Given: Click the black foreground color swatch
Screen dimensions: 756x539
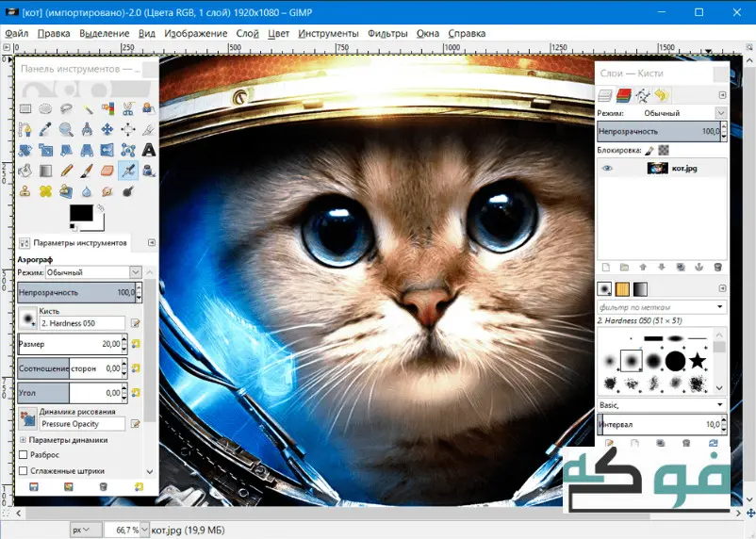Looking at the screenshot, I should click(81, 213).
